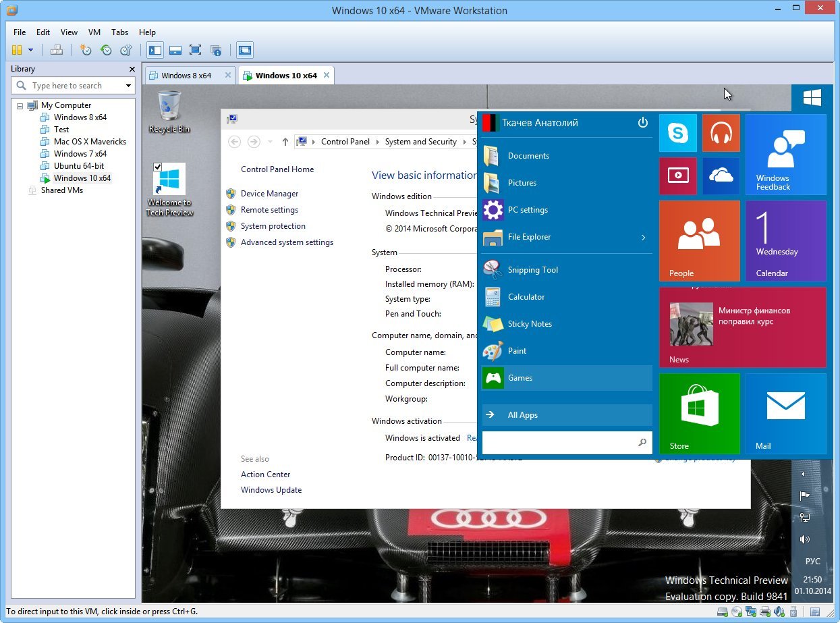
Task: Open Device Manager link
Action: pos(269,194)
